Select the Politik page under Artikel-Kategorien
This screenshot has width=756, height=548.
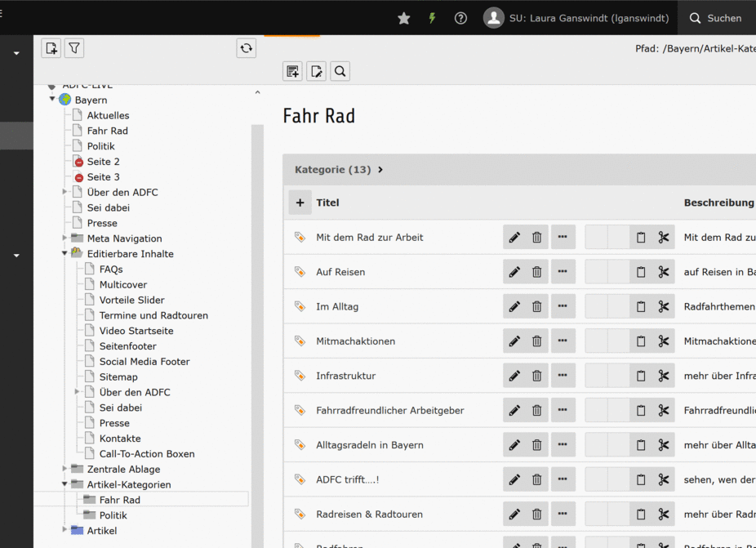[x=113, y=515]
